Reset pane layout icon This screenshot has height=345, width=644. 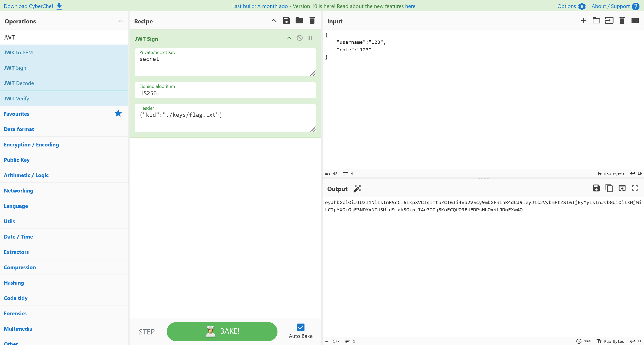[635, 21]
